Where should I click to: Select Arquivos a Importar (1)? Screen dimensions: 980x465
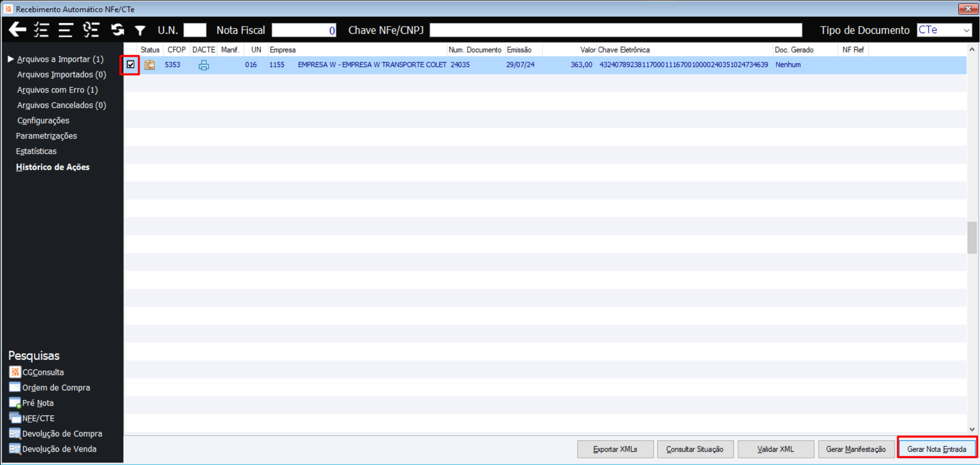click(x=60, y=59)
